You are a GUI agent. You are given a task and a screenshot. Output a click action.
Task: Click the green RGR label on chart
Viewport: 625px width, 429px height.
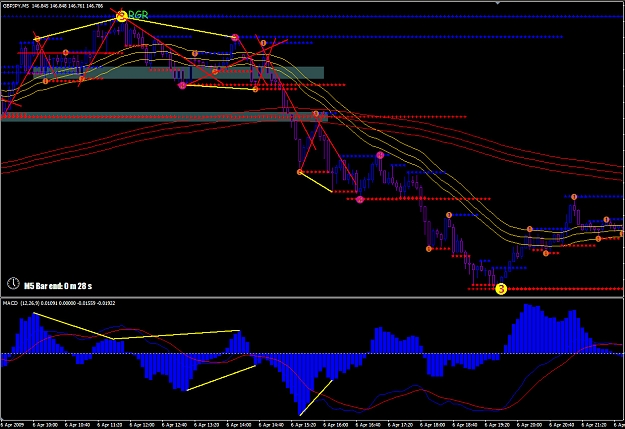[138, 15]
